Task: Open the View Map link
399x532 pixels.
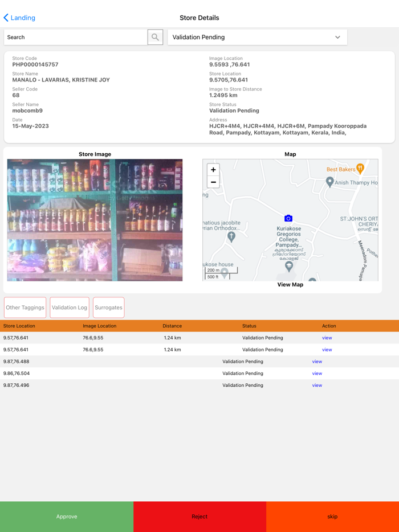Action: pos(290,285)
